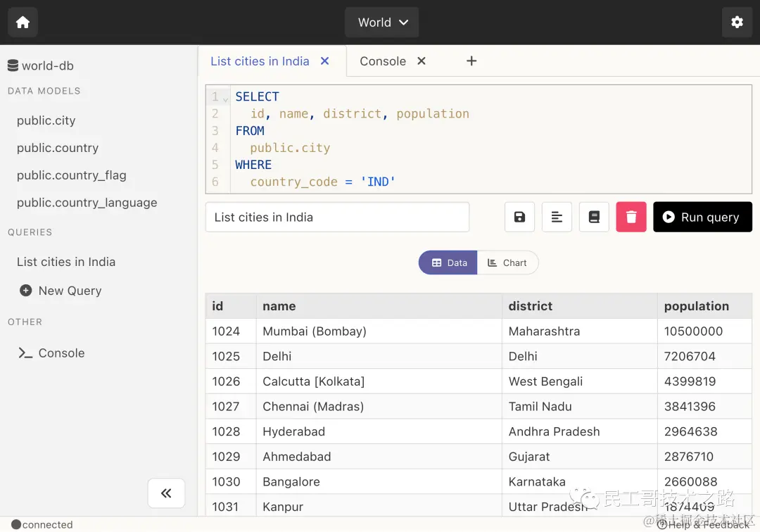Select the Karnataka district cell
The width and height of the screenshot is (760, 532).
point(580,482)
